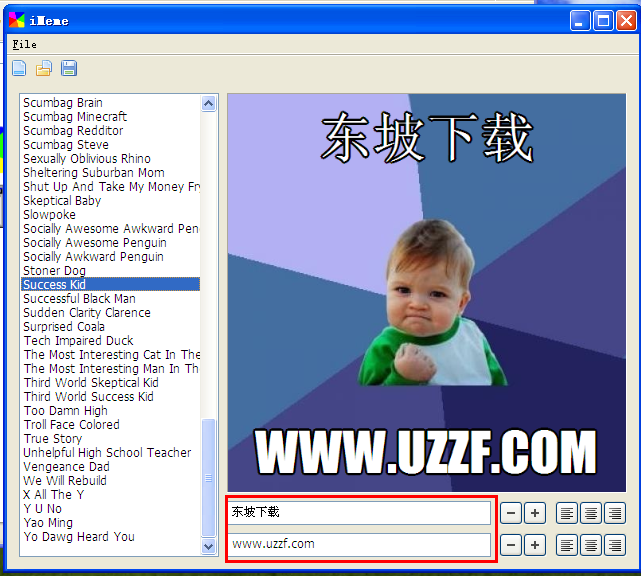
Task: Click the meme list scrollbar thumb
Action: click(x=208, y=477)
